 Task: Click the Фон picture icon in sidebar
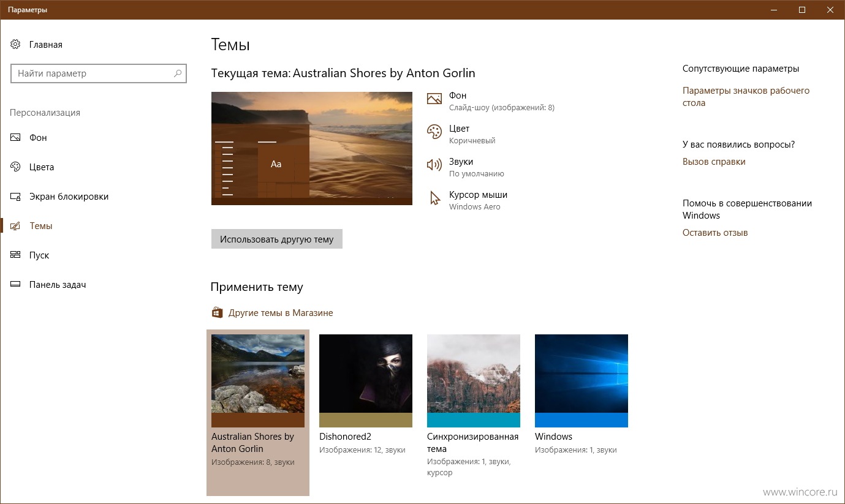coord(15,138)
